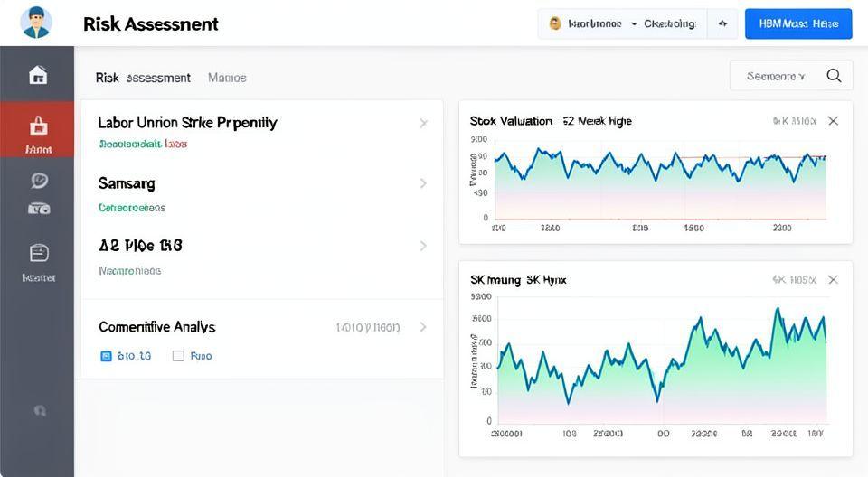Click the sparkle icon beside blue button
The width and height of the screenshot is (868, 477).
(722, 24)
